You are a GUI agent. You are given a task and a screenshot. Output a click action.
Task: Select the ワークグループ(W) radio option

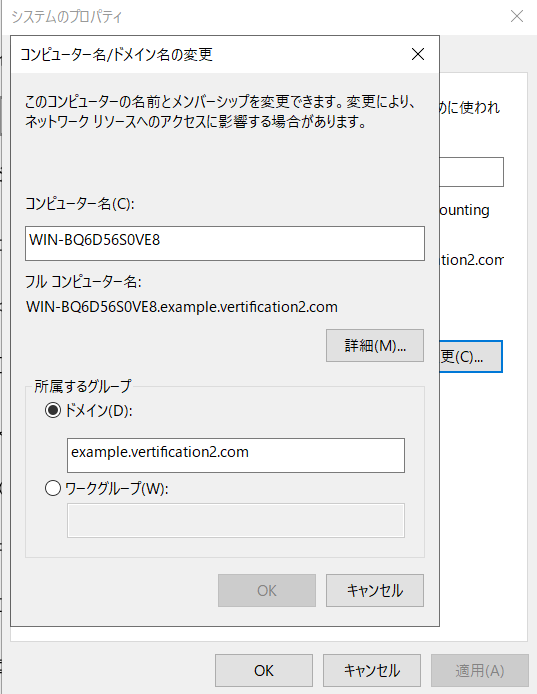tap(53, 489)
